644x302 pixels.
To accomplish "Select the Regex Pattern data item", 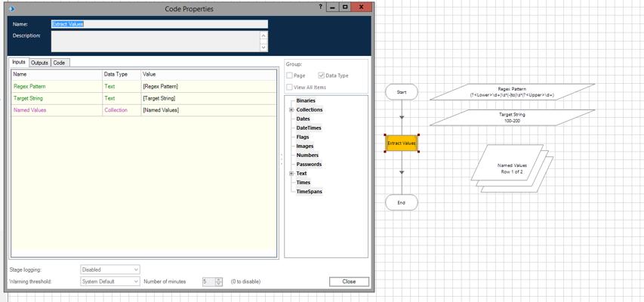I will pos(512,92).
